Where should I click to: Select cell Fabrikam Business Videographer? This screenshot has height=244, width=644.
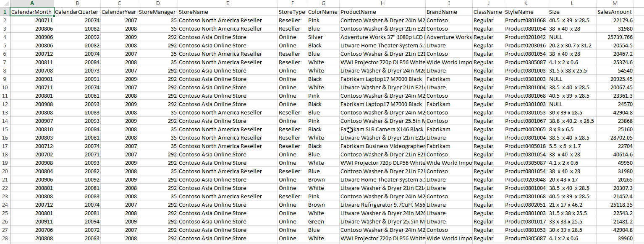[382, 146]
